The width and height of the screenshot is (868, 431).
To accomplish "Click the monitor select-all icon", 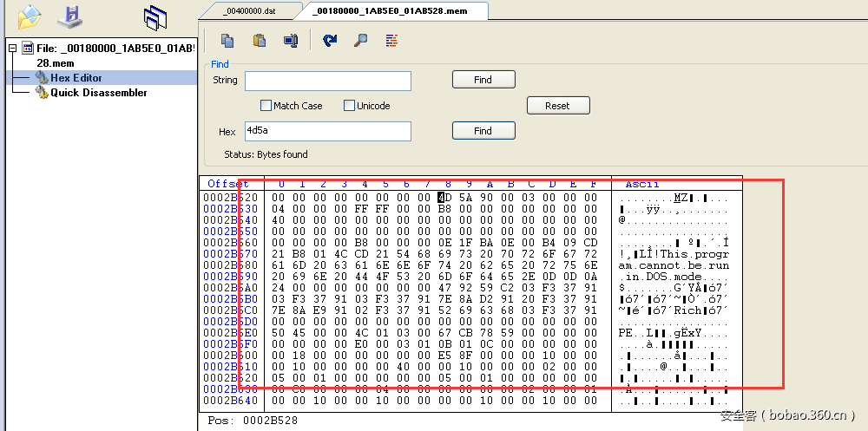I will coord(291,40).
